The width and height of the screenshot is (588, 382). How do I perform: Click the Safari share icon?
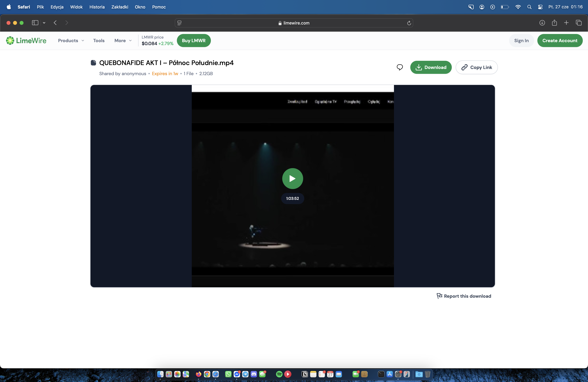tap(554, 23)
